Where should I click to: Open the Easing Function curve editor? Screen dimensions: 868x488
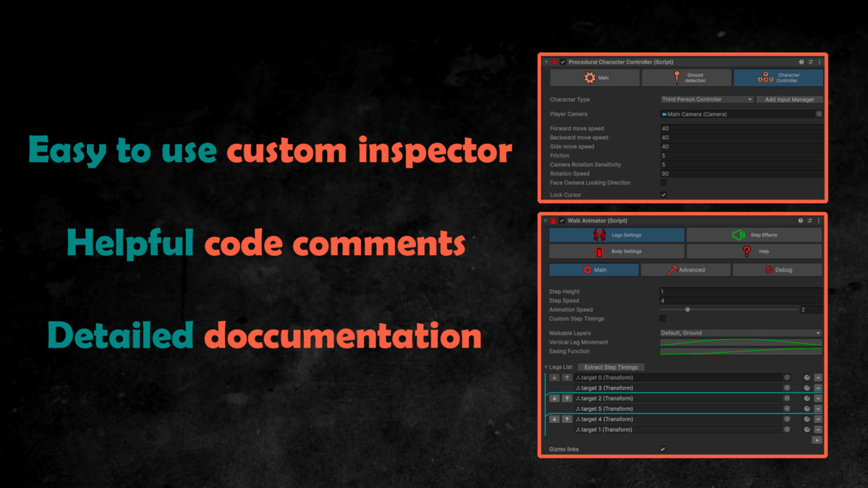741,351
